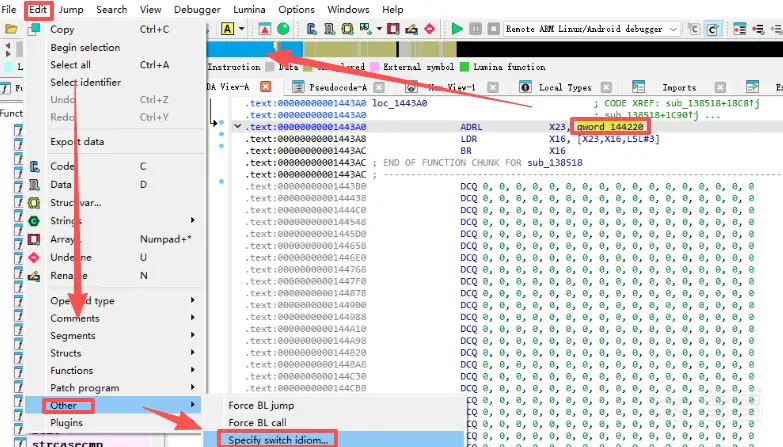Start process with green play button
This screenshot has width=783, height=447.
pyautogui.click(x=457, y=29)
